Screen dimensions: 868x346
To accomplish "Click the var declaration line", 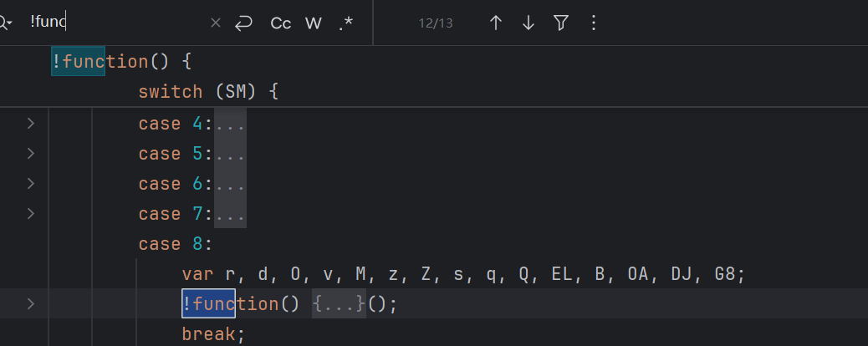I will [x=463, y=274].
